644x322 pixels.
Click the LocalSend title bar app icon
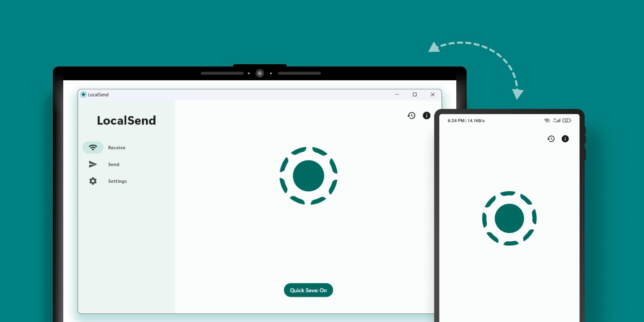(84, 95)
